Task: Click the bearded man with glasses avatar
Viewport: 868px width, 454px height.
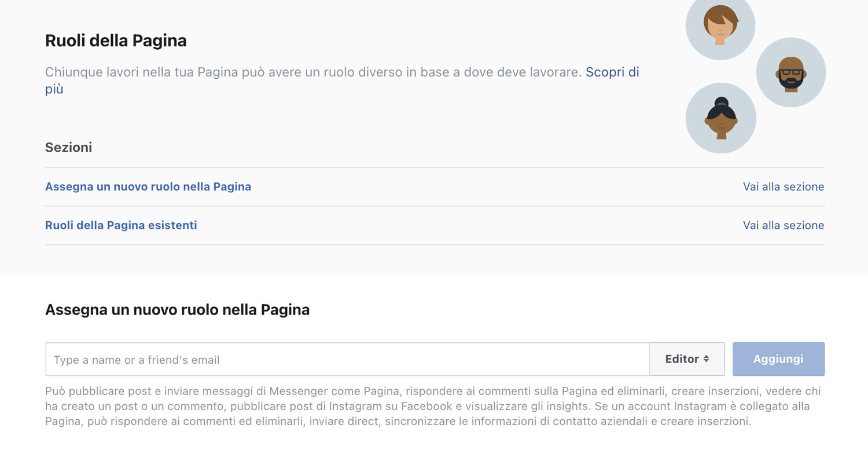Action: click(x=790, y=72)
